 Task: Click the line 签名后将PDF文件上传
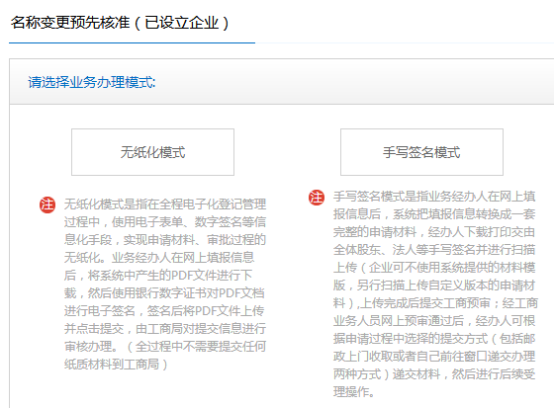(205, 310)
